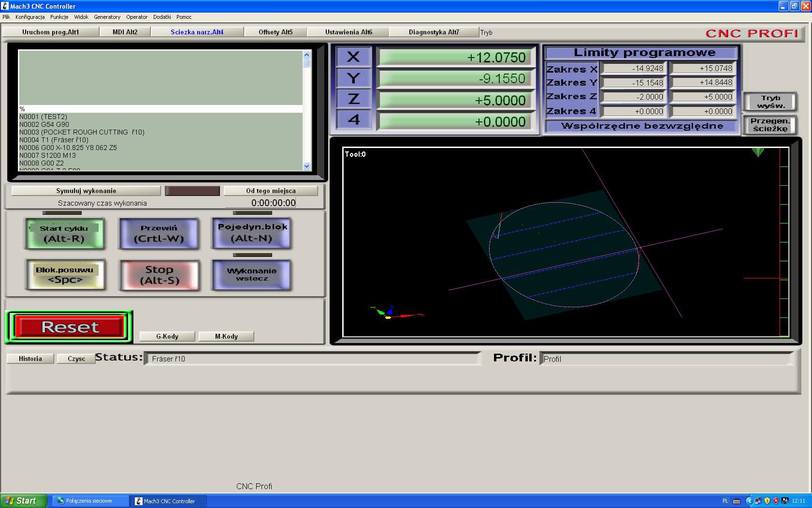812x508 pixels.
Task: Click the red Stop (Alt-S) button
Action: pos(159,275)
